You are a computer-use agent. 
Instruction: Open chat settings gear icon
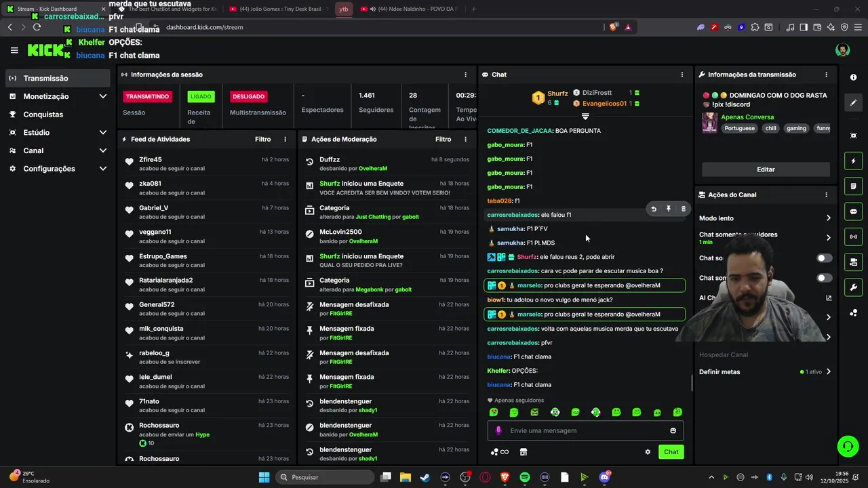pos(648,452)
